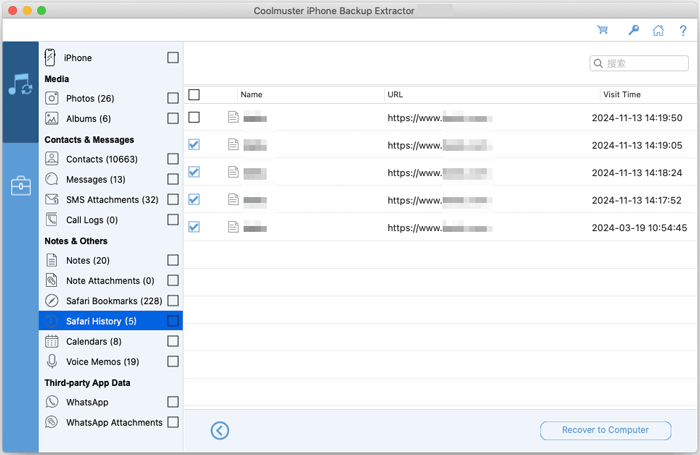Click the Note Attachments paperclip icon
700x455 pixels.
pos(52,280)
